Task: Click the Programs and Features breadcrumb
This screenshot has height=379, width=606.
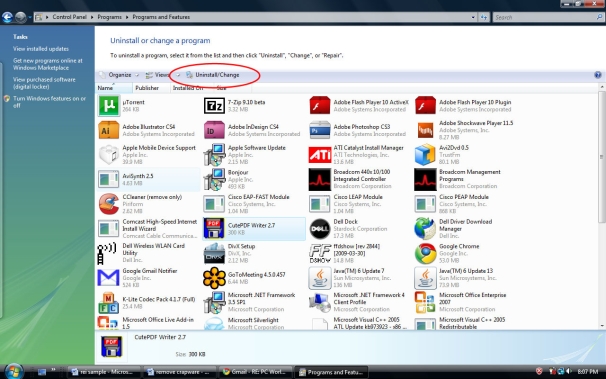Action: (161, 17)
